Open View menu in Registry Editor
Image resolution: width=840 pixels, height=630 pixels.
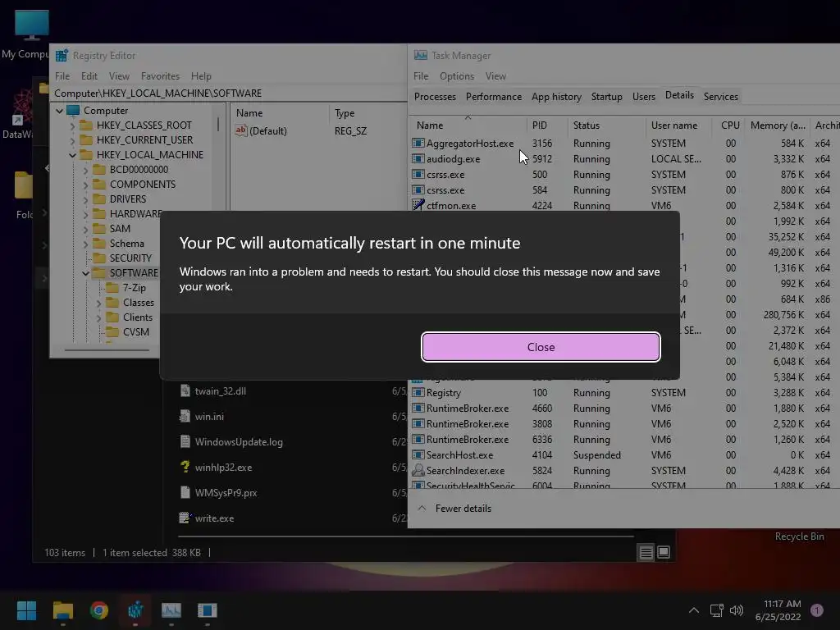(x=119, y=76)
